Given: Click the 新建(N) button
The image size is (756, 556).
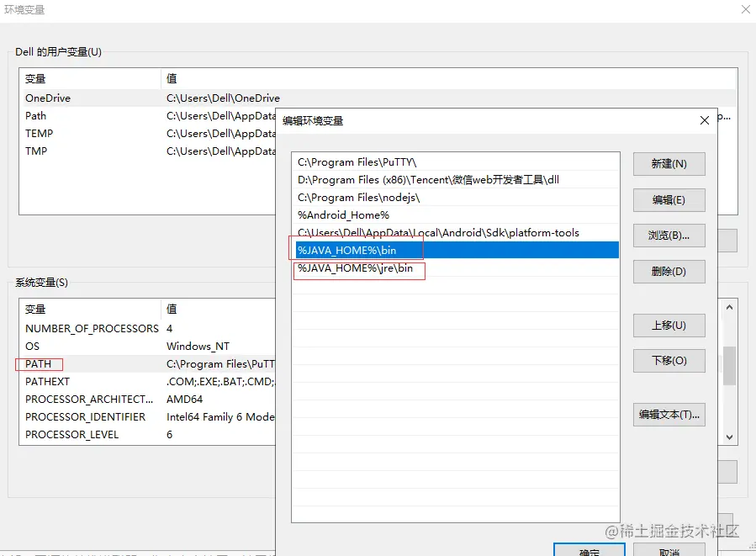Looking at the screenshot, I should tap(669, 164).
